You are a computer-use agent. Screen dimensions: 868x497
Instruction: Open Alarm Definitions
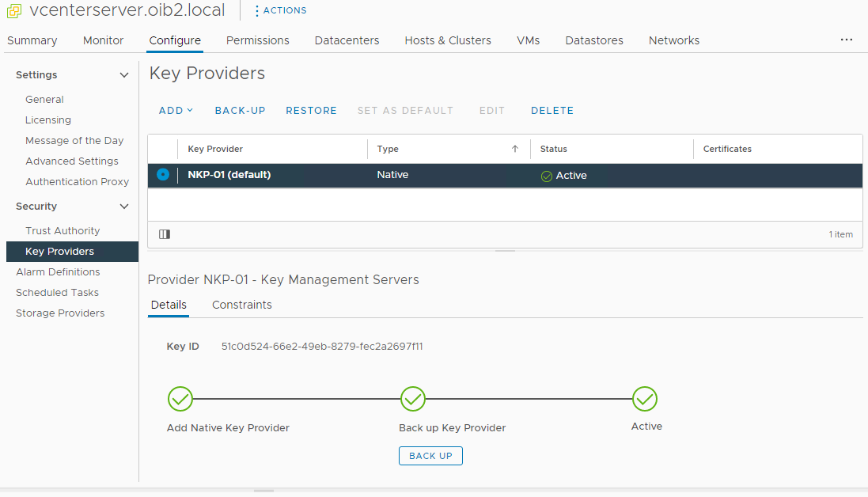tap(58, 271)
